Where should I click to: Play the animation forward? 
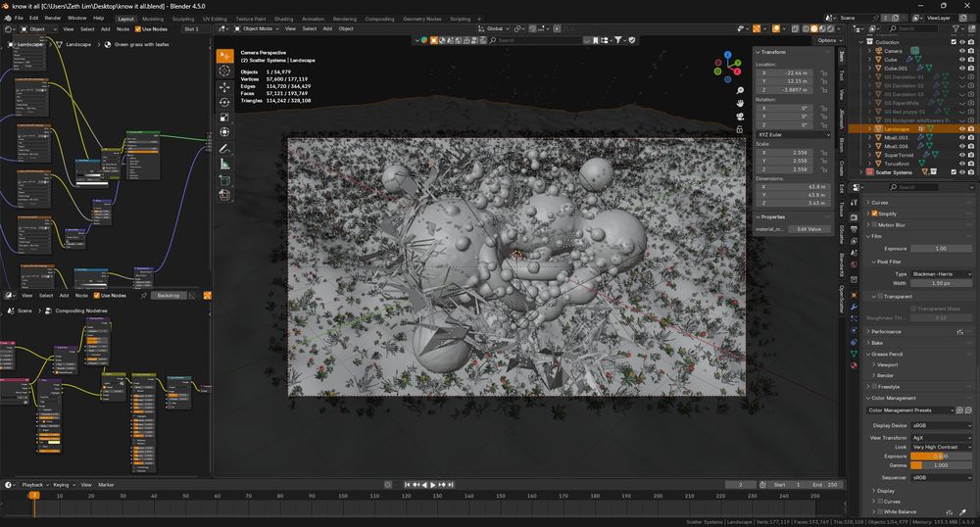pyautogui.click(x=433, y=485)
